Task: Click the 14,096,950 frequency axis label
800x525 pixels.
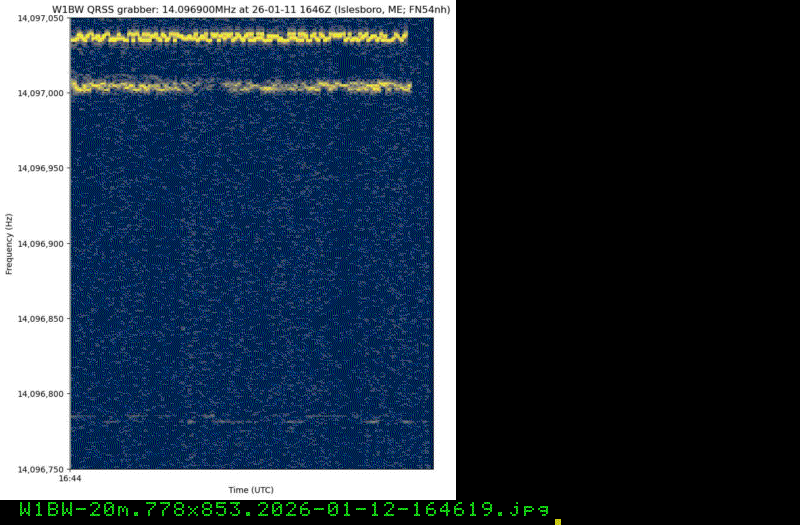Action: pos(41,168)
